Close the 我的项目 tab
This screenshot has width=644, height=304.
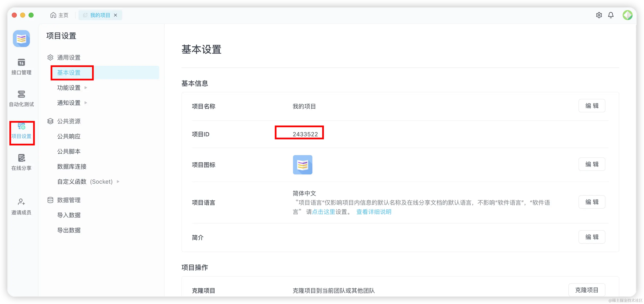point(115,15)
